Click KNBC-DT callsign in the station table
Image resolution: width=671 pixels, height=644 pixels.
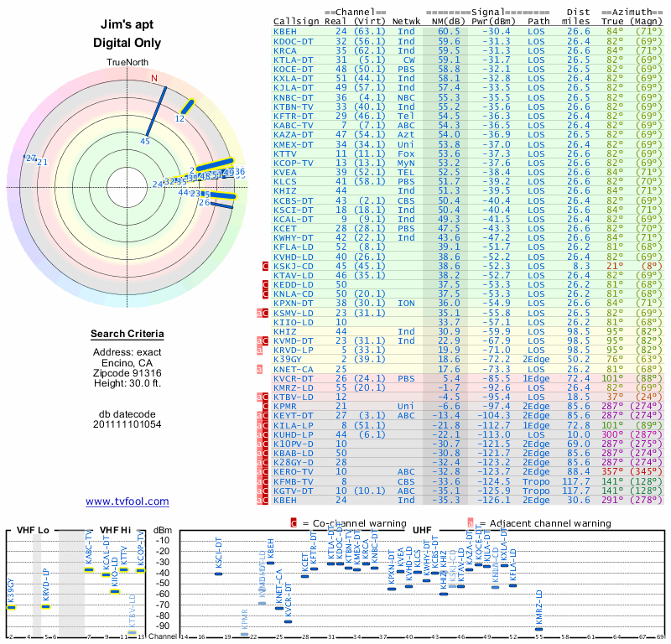(293, 97)
